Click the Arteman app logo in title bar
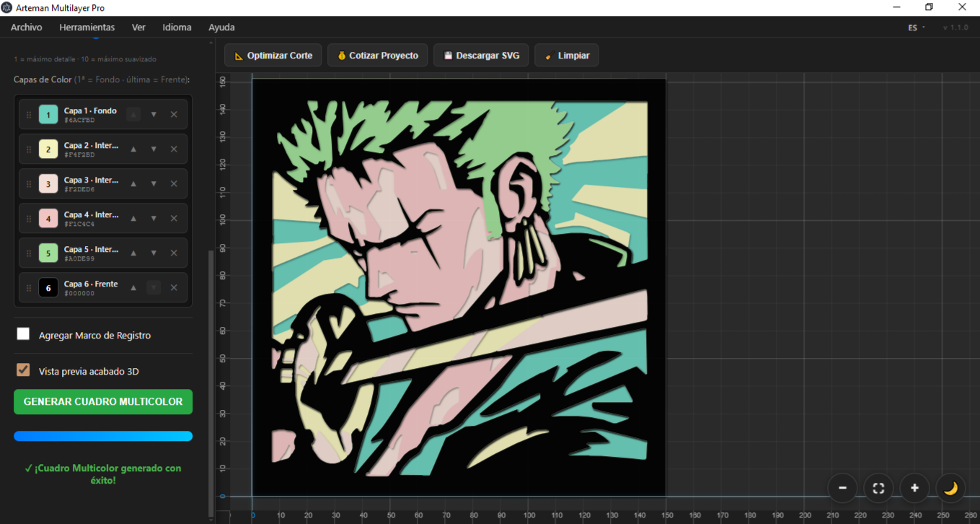 click(6, 7)
